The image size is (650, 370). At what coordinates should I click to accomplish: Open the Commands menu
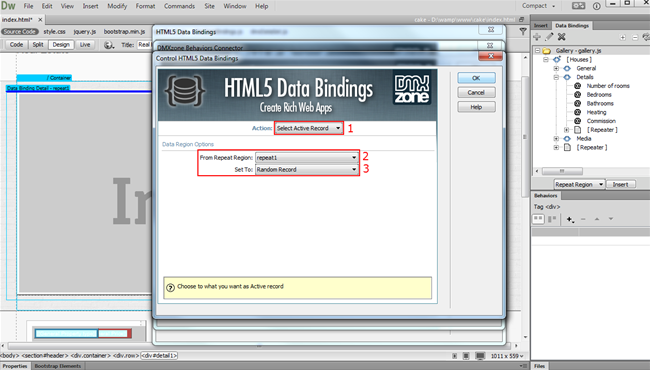tap(179, 6)
